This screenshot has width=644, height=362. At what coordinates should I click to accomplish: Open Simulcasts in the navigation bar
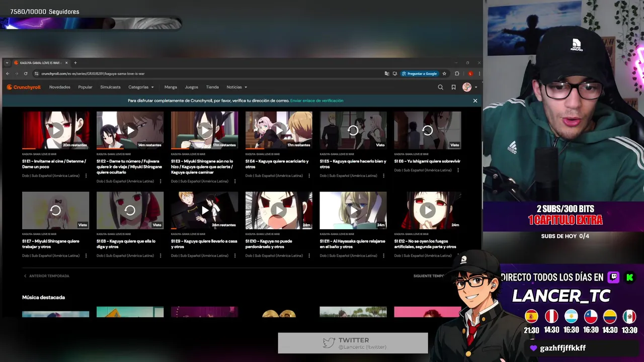click(110, 87)
